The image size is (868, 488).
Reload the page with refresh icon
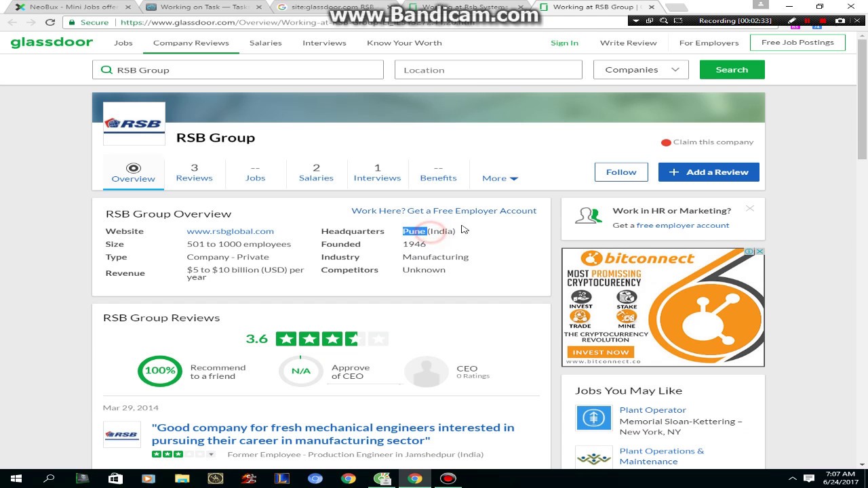pos(50,22)
